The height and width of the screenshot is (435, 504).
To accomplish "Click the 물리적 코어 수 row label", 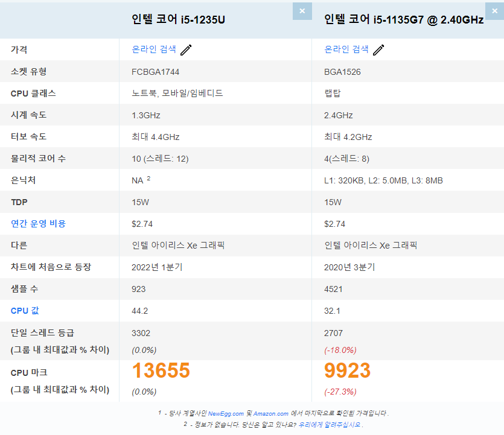I will (38, 159).
